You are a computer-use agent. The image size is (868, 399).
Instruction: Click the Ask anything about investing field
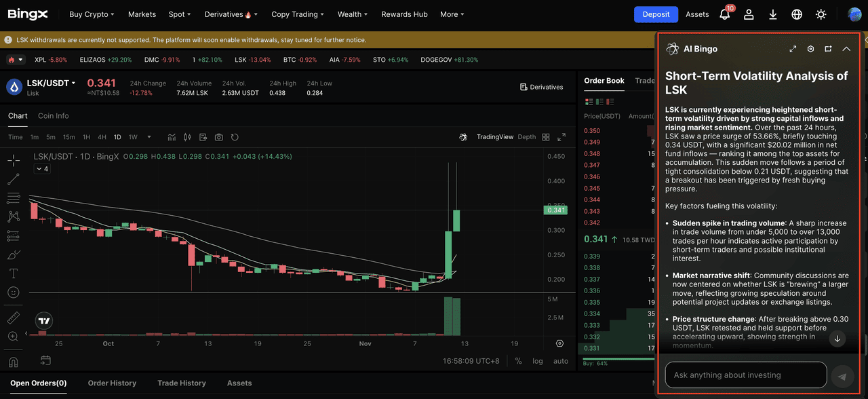746,375
